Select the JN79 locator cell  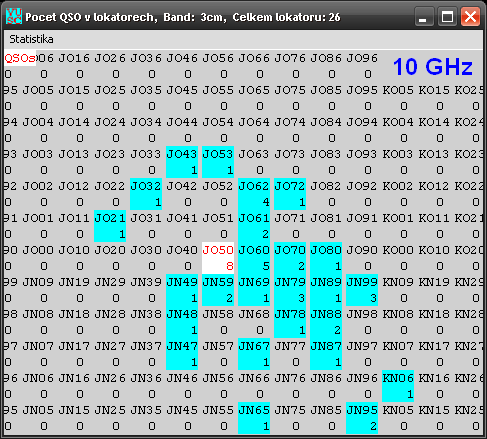[x=290, y=290]
